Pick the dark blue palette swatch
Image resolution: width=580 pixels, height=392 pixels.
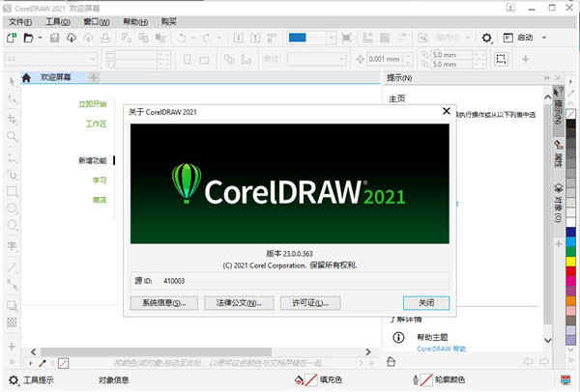click(x=570, y=232)
